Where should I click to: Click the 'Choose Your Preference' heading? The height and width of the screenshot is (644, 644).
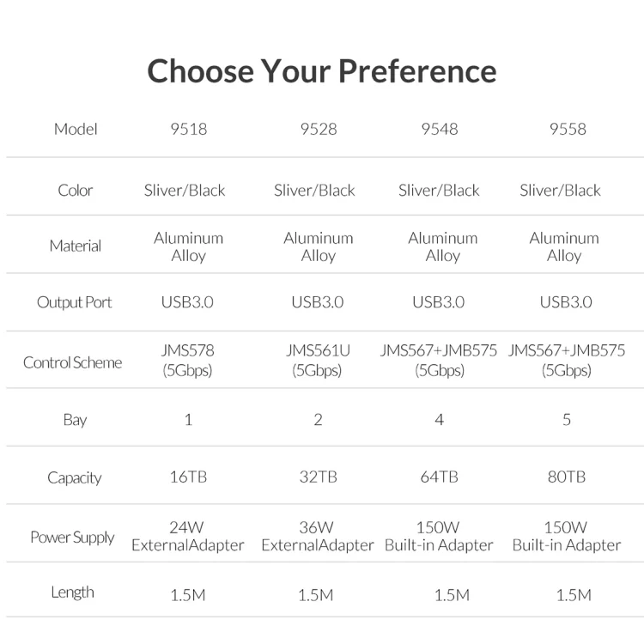point(322,70)
